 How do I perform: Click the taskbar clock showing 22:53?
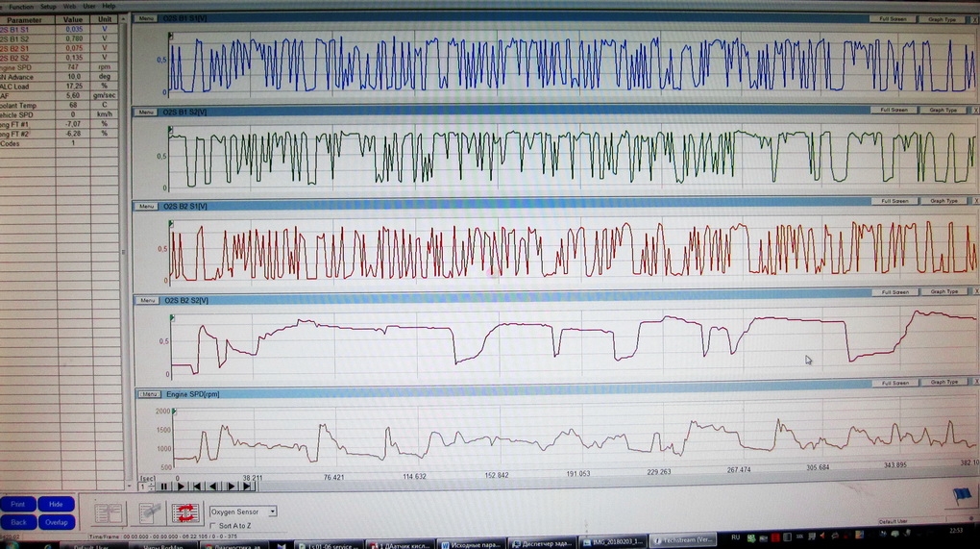[x=956, y=530]
